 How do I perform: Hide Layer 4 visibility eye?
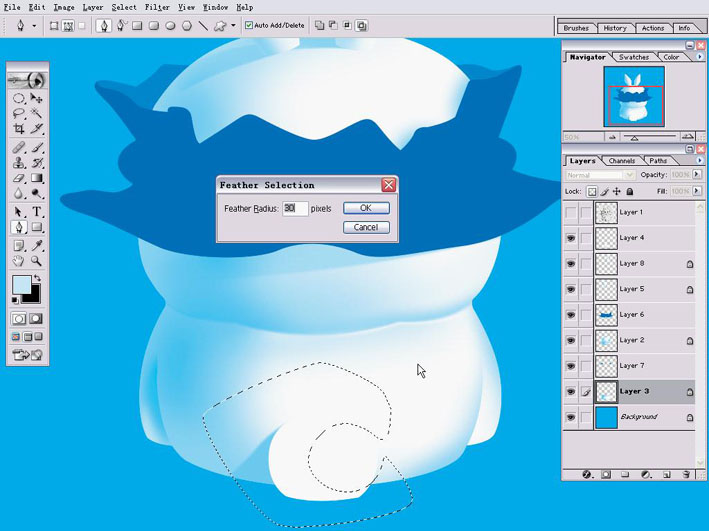[x=571, y=238]
